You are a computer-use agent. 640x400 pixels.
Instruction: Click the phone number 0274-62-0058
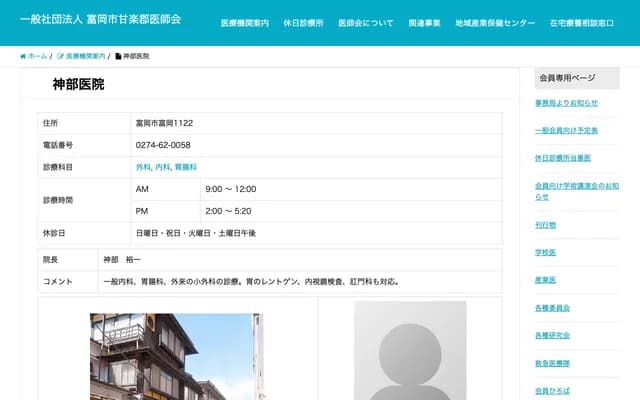163,145
